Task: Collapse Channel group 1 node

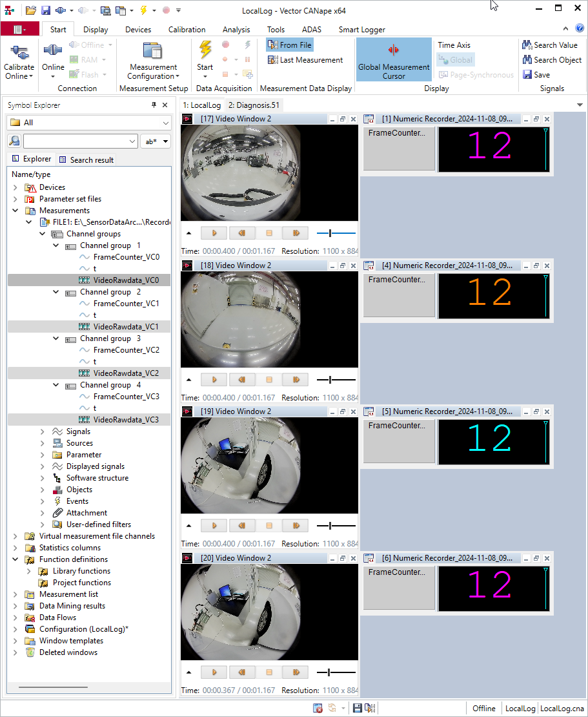Action: click(56, 245)
